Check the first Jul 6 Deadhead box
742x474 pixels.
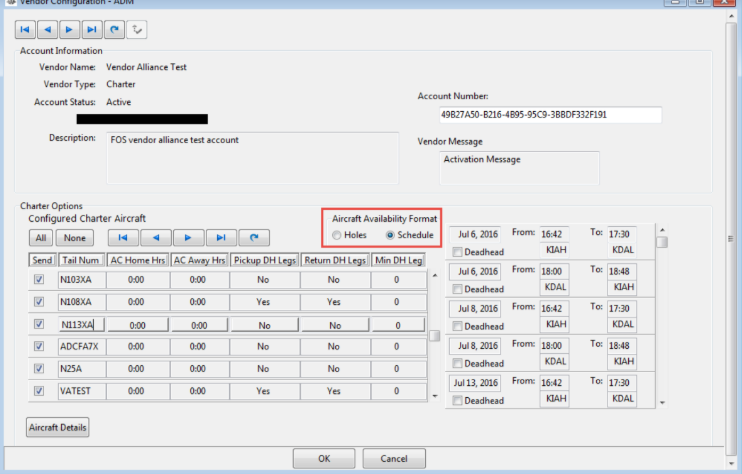pyautogui.click(x=457, y=252)
